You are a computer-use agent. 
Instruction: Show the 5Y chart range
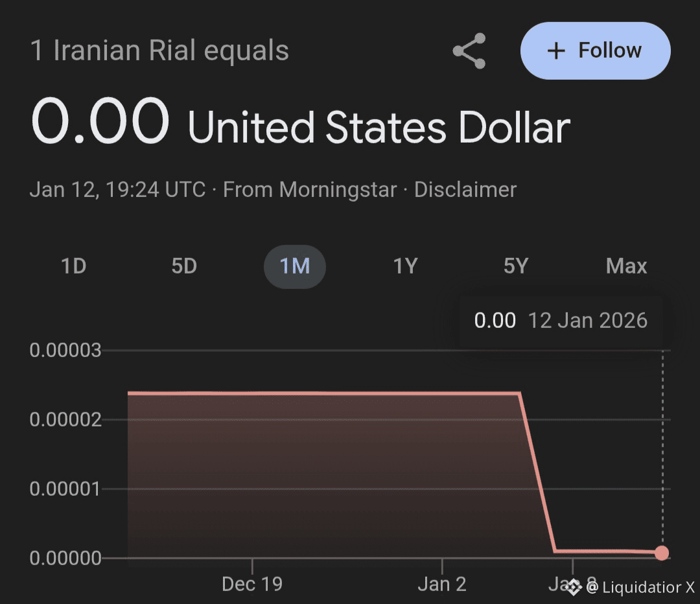click(x=516, y=266)
